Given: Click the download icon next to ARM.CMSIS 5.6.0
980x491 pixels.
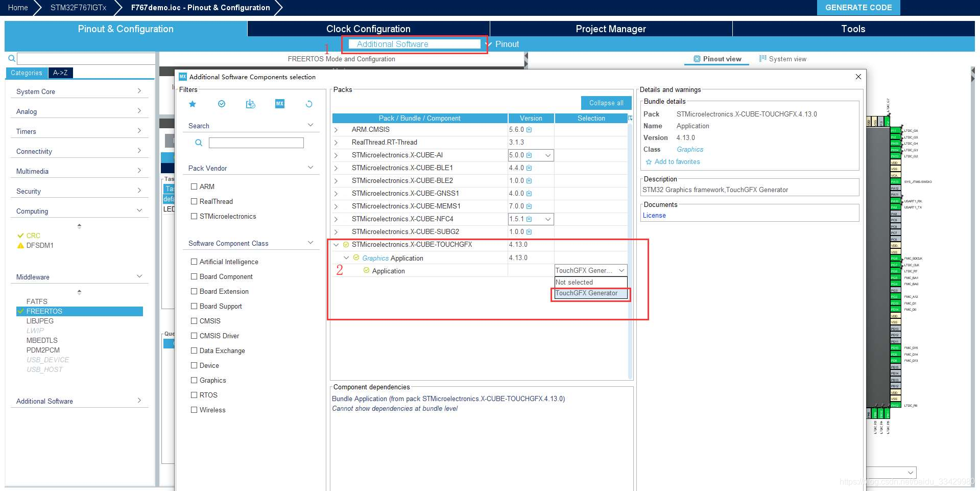Looking at the screenshot, I should pos(529,130).
